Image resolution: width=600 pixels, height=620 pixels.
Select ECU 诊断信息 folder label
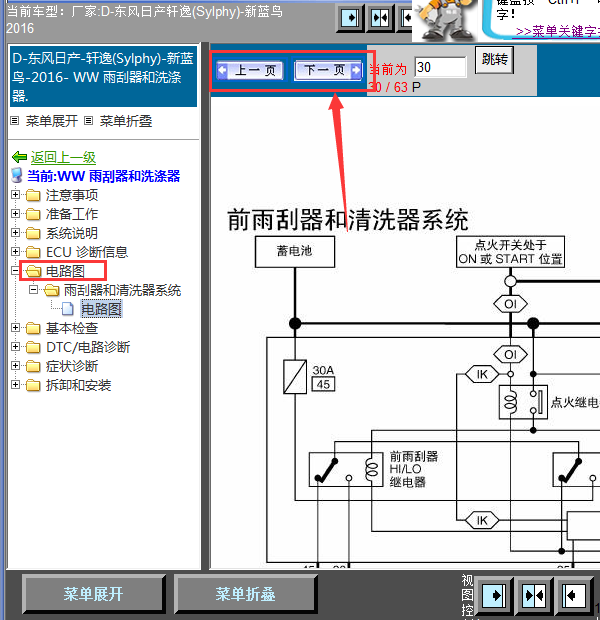pyautogui.click(x=87, y=252)
